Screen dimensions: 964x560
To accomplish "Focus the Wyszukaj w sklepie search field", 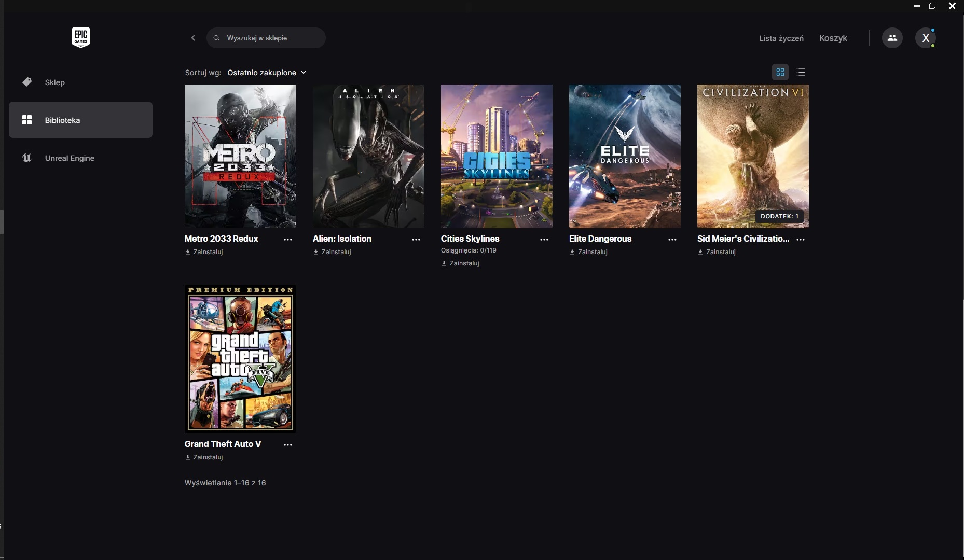I will click(266, 38).
